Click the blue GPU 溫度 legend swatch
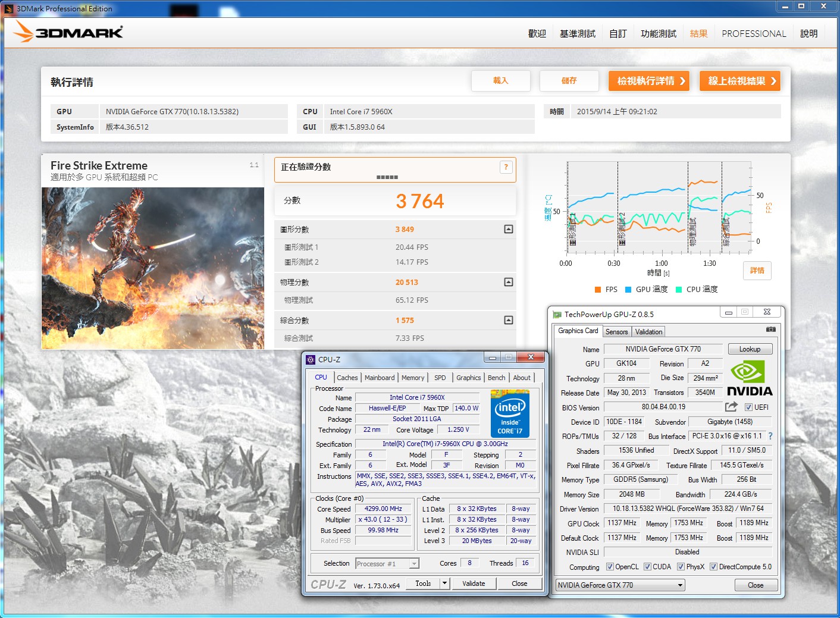This screenshot has height=618, width=840. tap(628, 290)
